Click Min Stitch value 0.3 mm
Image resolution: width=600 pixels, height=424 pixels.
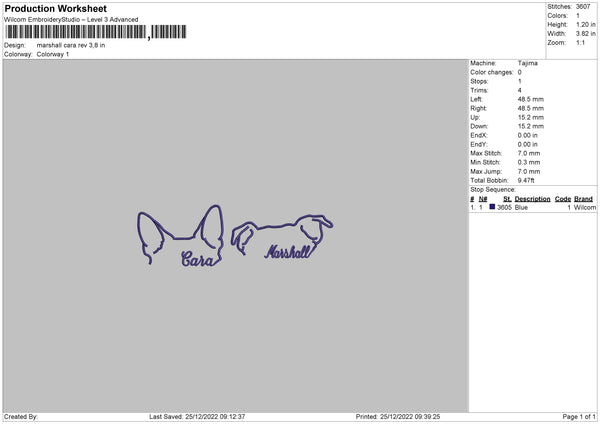(x=529, y=163)
